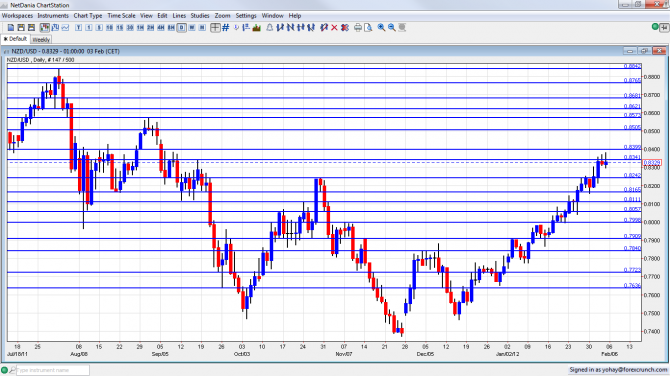Toggle the crosshair cursor tool

pyautogui.click(x=215, y=27)
